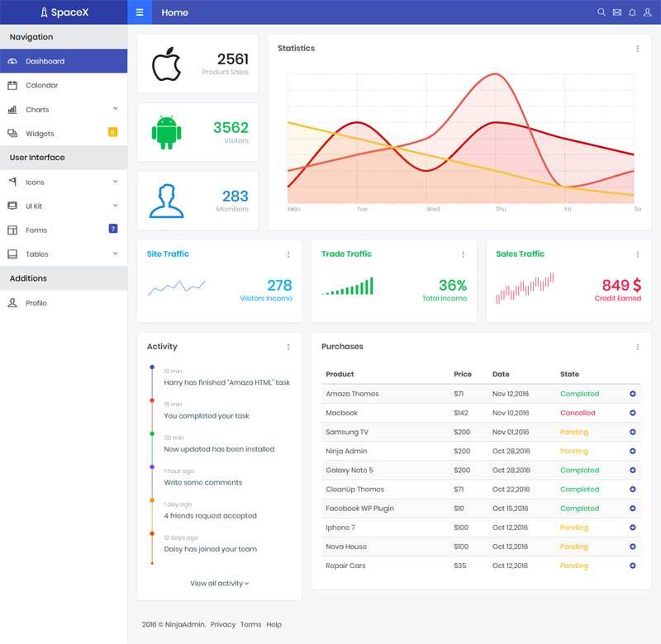
Task: Expand the Charts sidebar submenu
Action: (115, 109)
